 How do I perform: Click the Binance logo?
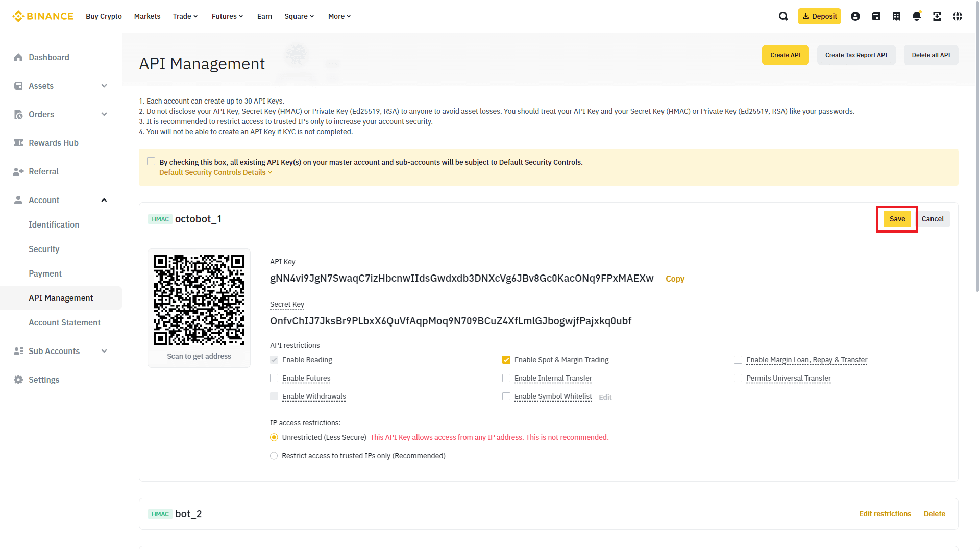(43, 16)
